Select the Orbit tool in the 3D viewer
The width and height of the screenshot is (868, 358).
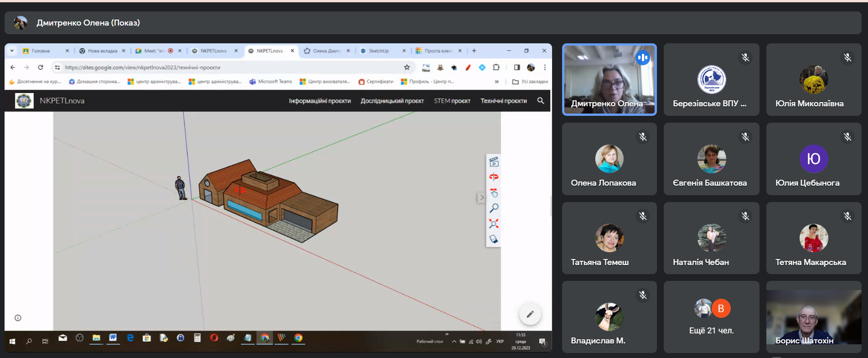click(494, 177)
